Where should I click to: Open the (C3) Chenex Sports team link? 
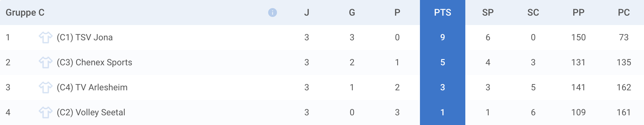(x=95, y=62)
